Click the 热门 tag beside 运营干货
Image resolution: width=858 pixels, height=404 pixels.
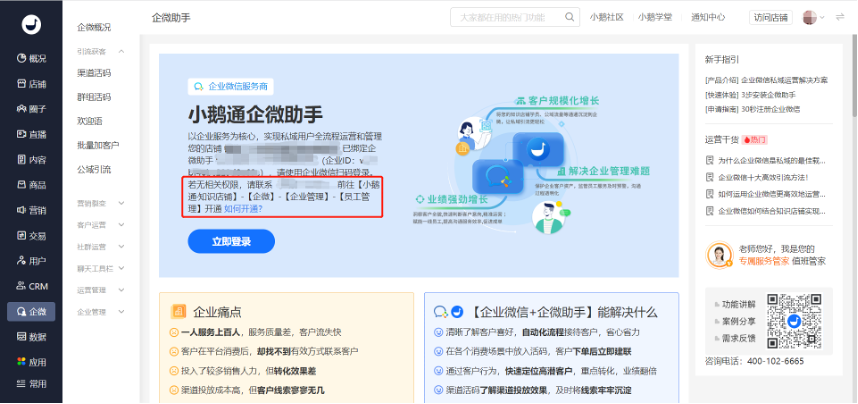(755, 140)
